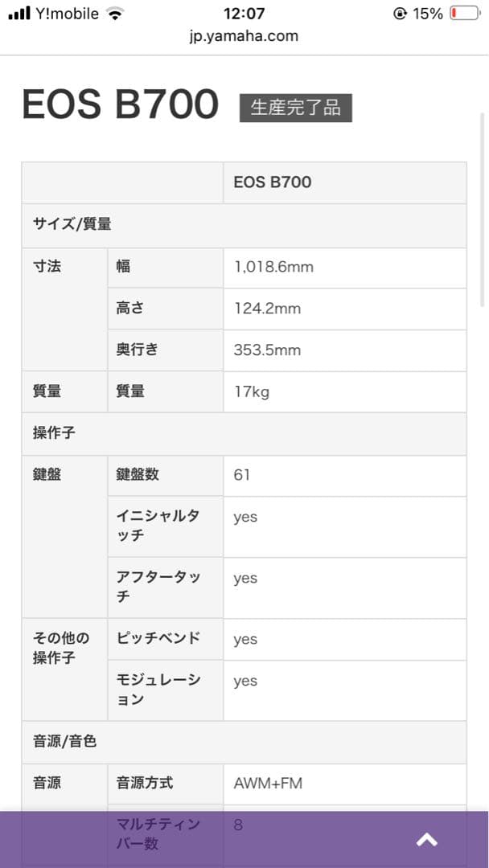
Task: Tap the 12:07 clock in status bar
Action: [244, 14]
